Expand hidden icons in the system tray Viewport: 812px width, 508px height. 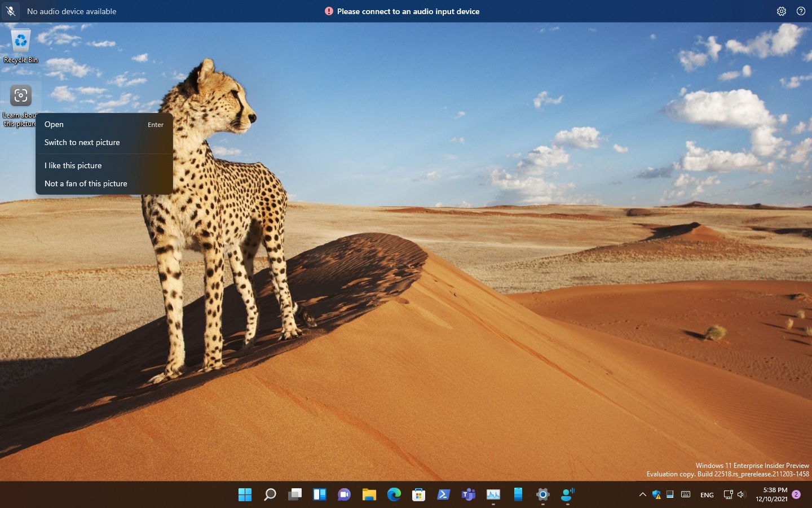click(x=643, y=494)
